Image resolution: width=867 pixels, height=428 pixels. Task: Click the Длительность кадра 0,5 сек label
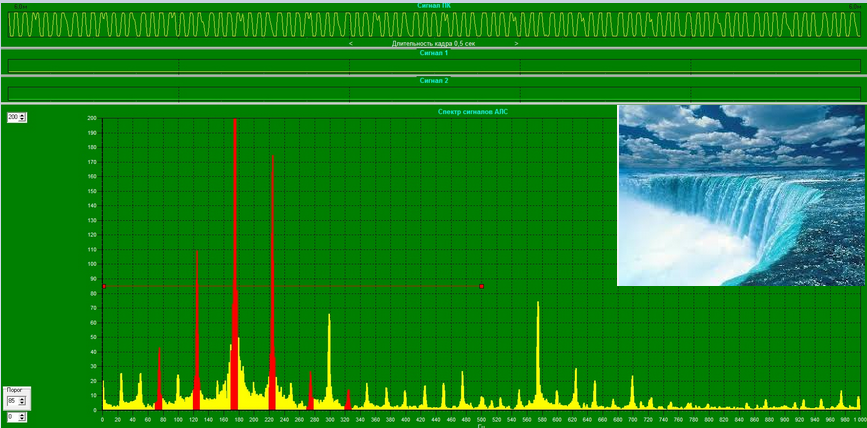433,44
